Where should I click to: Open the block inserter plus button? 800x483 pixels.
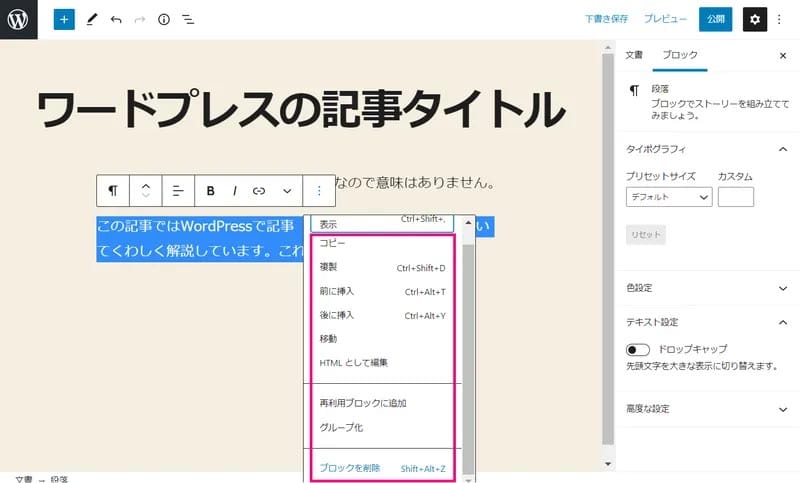(64, 19)
